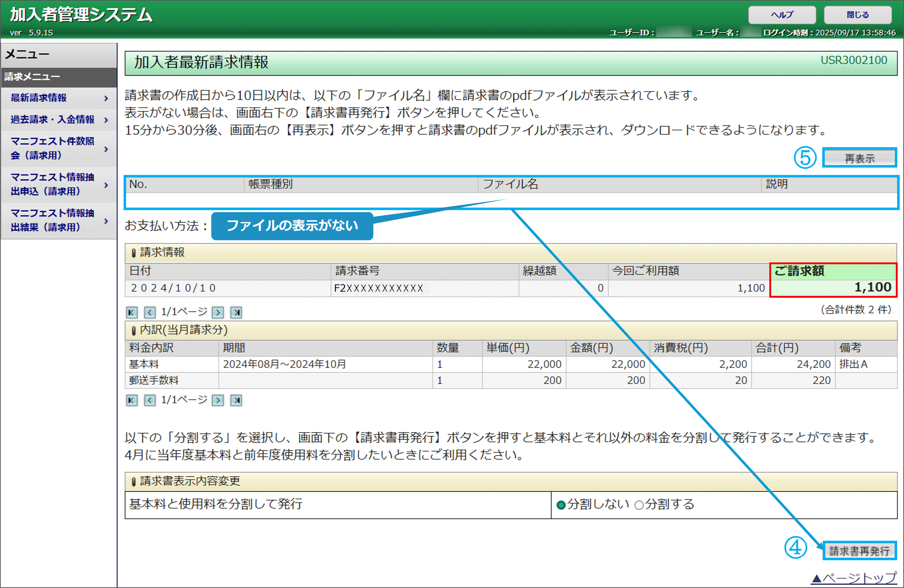Go to first page in 請求情報 pager
This screenshot has width=904, height=588.
[x=131, y=312]
